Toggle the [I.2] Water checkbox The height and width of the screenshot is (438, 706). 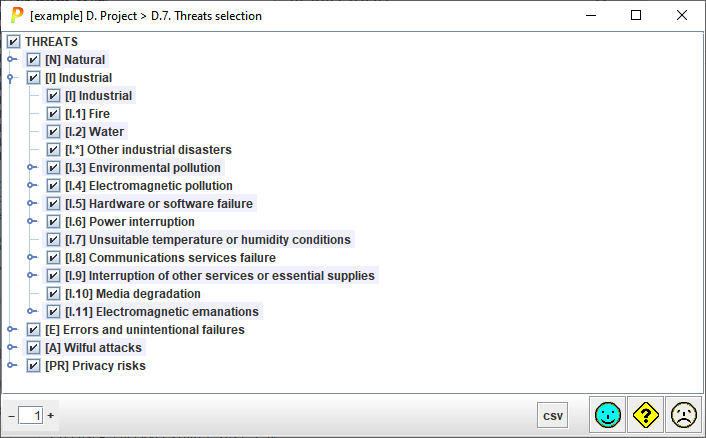54,132
